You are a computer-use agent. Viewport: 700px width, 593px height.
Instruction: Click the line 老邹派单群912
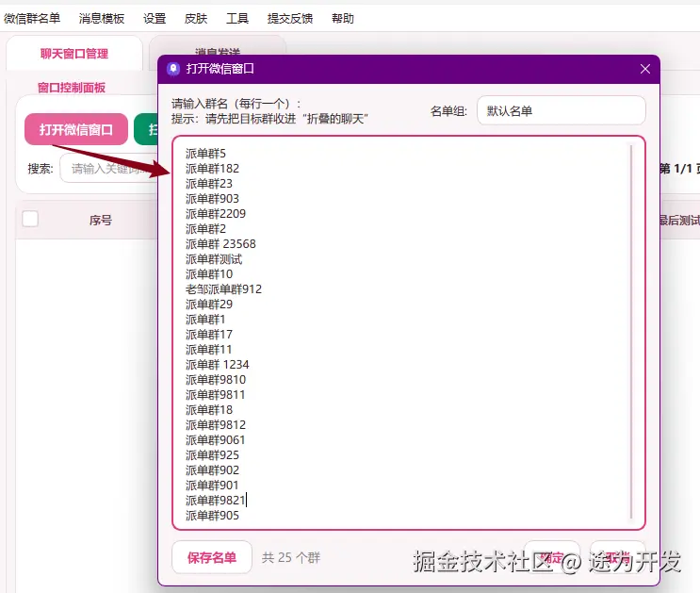(x=223, y=289)
